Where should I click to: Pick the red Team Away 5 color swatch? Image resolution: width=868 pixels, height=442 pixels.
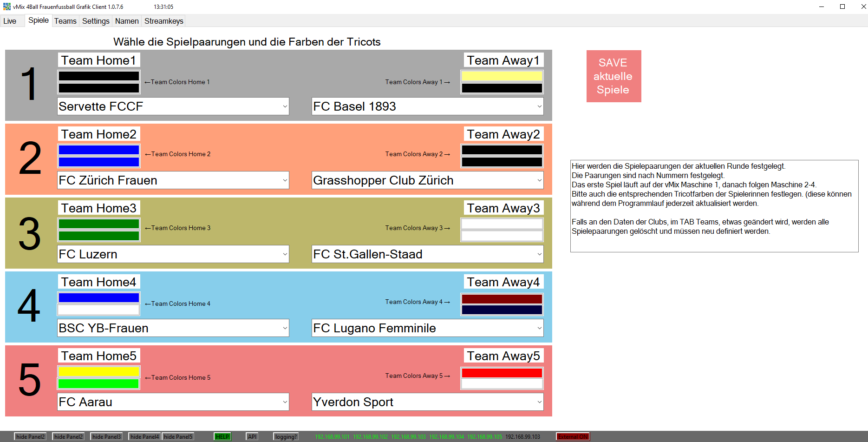click(502, 373)
